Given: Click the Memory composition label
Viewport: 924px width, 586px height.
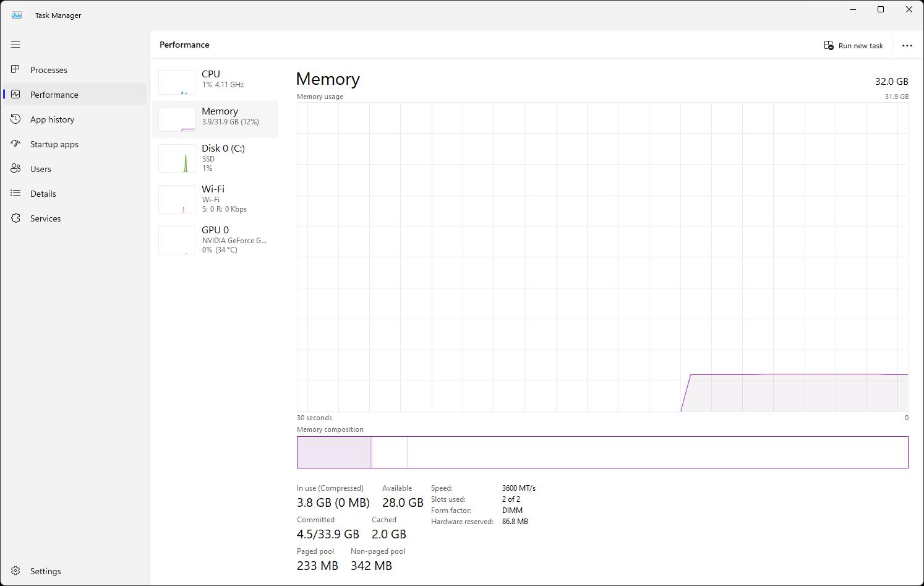Looking at the screenshot, I should click(x=330, y=429).
